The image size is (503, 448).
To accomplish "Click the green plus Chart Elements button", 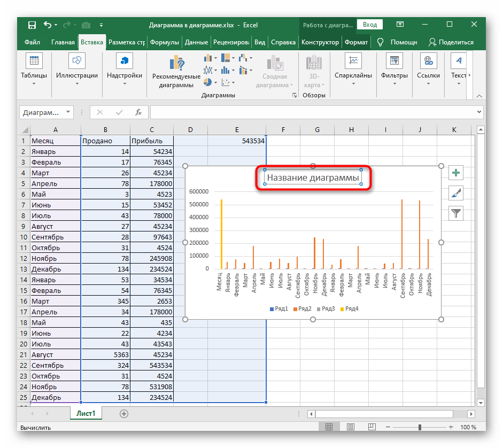I will [x=456, y=173].
